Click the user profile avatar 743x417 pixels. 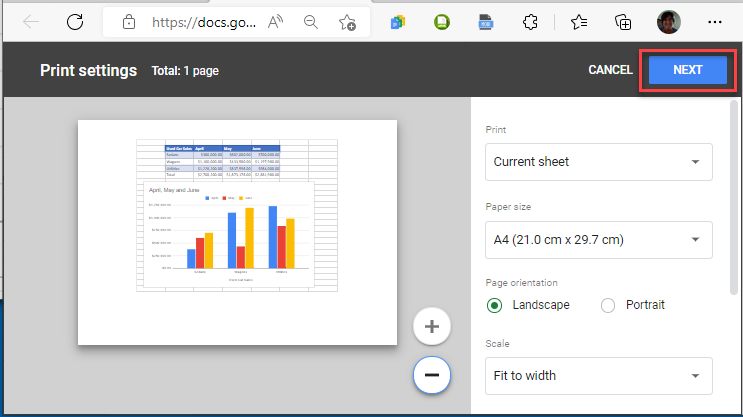[x=668, y=21]
